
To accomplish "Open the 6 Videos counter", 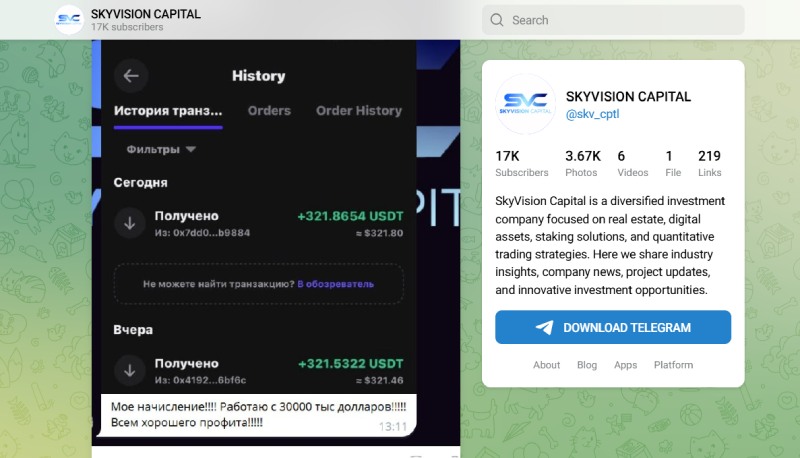I will pyautogui.click(x=633, y=163).
